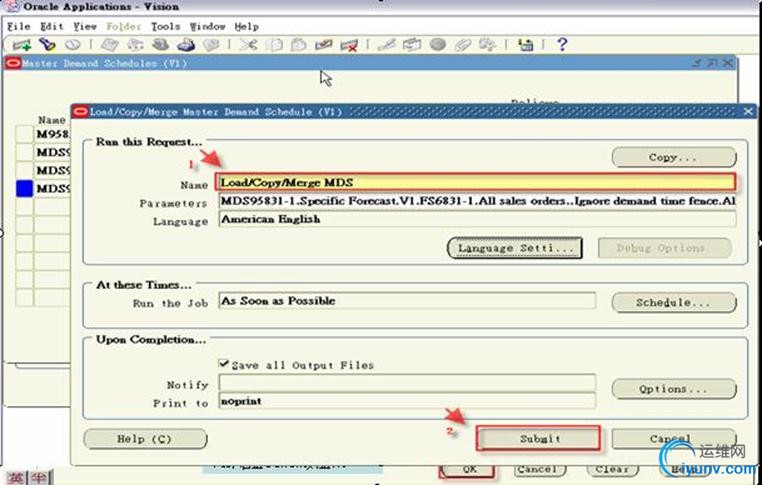Click the Schedule... button
This screenshot has height=485, width=762.
tap(674, 302)
